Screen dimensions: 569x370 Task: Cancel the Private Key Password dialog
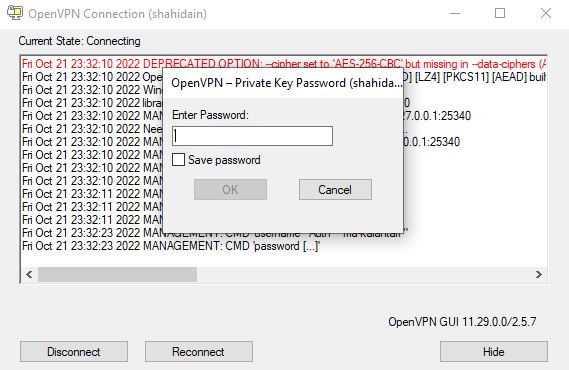335,189
